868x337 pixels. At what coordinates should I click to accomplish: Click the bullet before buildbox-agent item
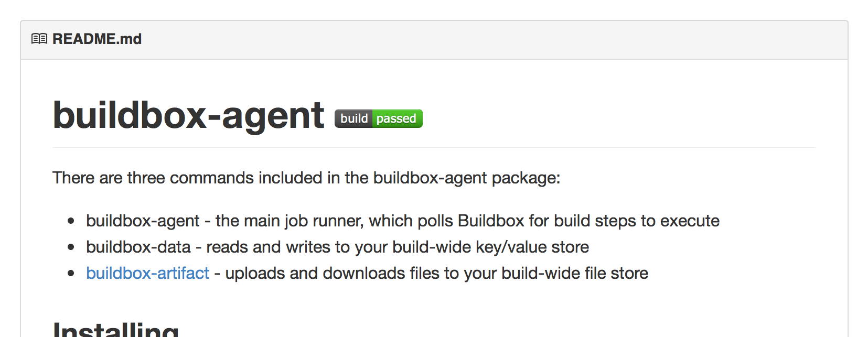pos(71,221)
